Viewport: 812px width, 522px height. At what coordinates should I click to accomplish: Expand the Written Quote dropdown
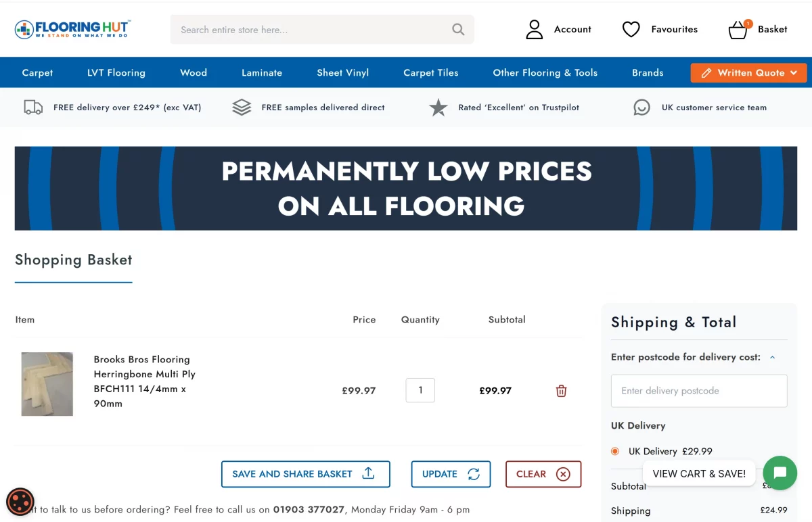pos(748,72)
